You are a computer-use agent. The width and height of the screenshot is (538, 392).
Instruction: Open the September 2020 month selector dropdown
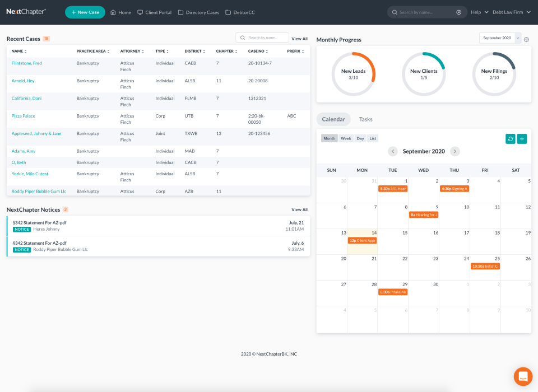(x=498, y=38)
